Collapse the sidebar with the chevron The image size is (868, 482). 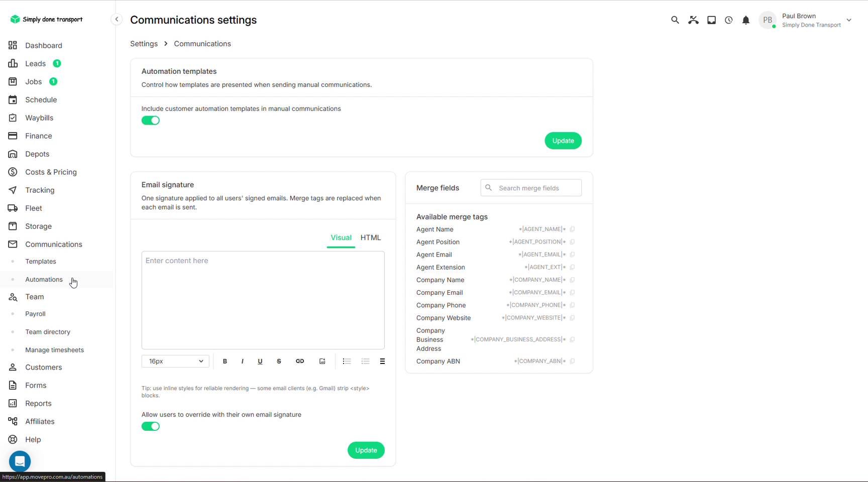(x=117, y=20)
